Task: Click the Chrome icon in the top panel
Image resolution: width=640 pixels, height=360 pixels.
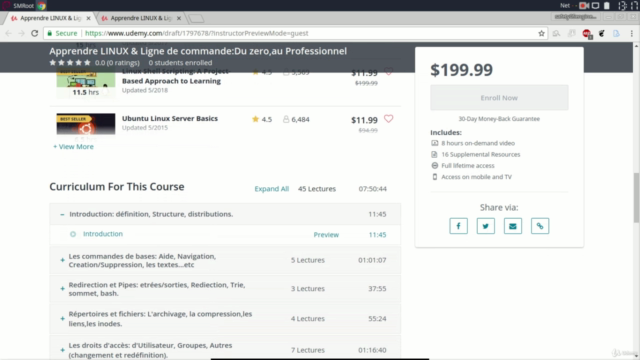Action: 42,6
